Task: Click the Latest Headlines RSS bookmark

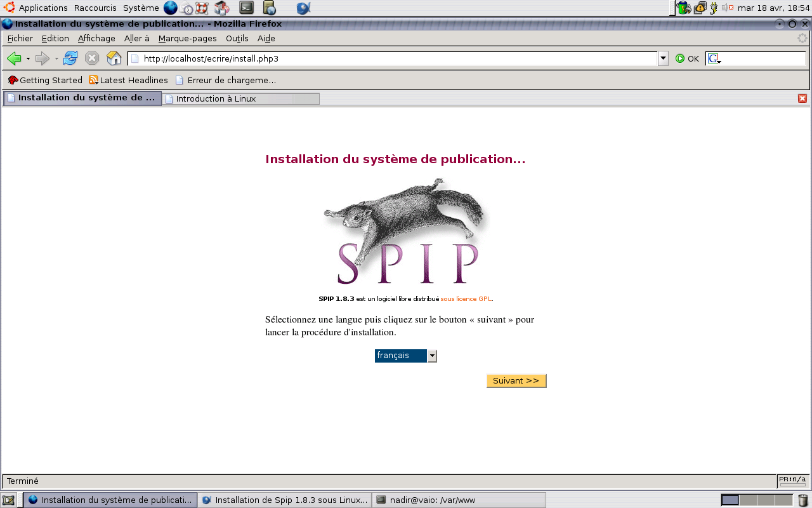Action: pyautogui.click(x=128, y=80)
